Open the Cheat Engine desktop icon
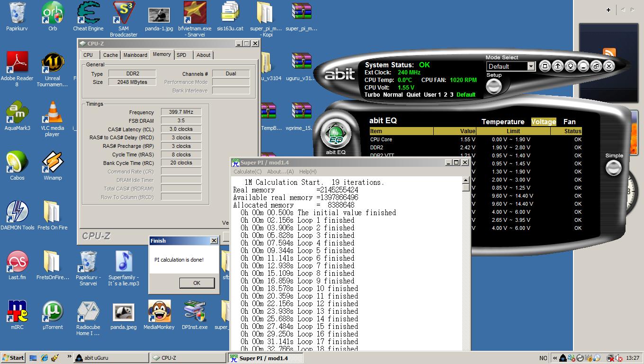Image resolution: width=644 pixels, height=364 pixels. (x=88, y=17)
